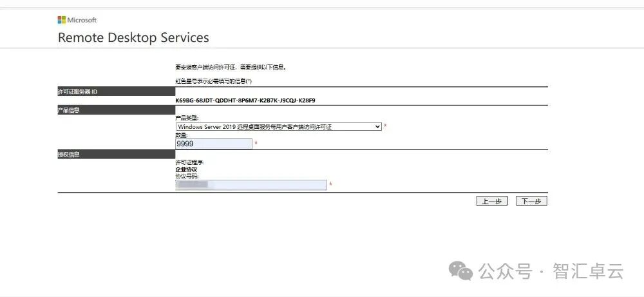Click the 许可证程序 label
This screenshot has width=644, height=297.
point(190,162)
